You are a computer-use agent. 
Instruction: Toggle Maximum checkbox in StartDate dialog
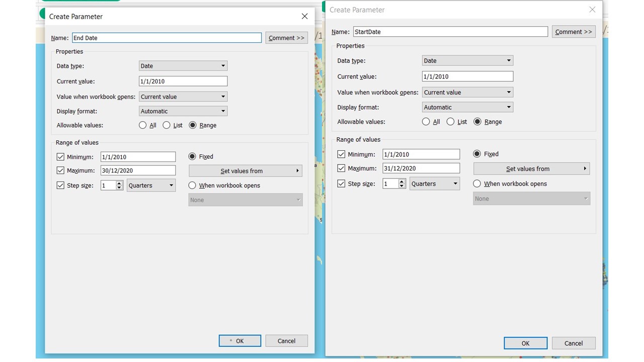[x=342, y=168]
